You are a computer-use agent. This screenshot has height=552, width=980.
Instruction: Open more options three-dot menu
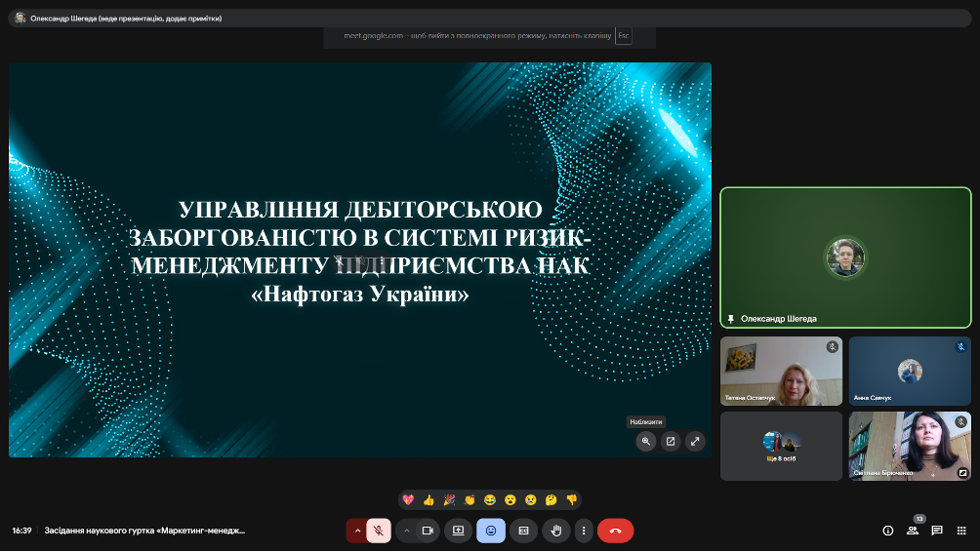(584, 531)
